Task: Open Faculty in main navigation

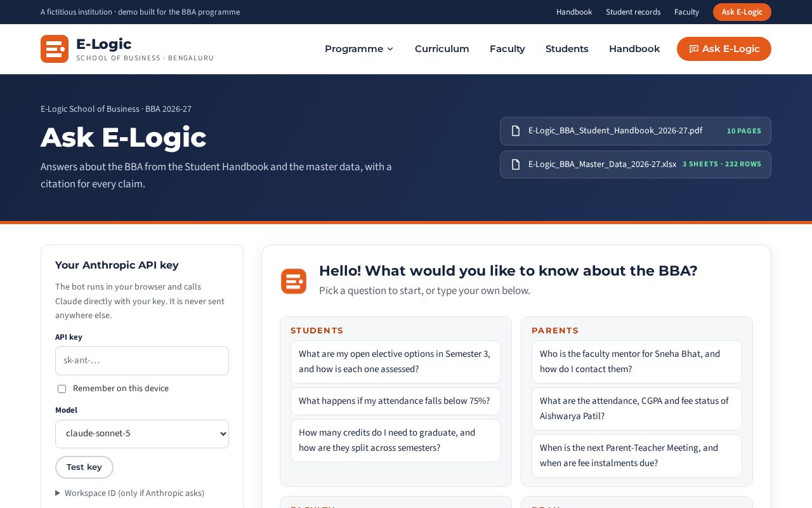Action: pos(507,49)
